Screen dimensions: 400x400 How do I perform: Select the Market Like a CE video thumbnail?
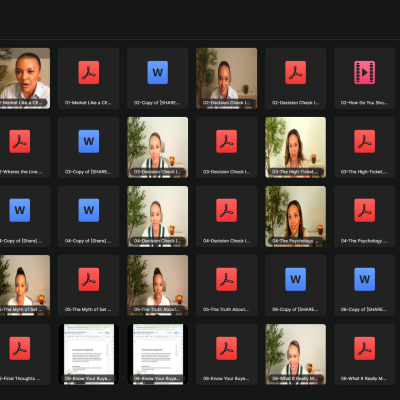24,78
